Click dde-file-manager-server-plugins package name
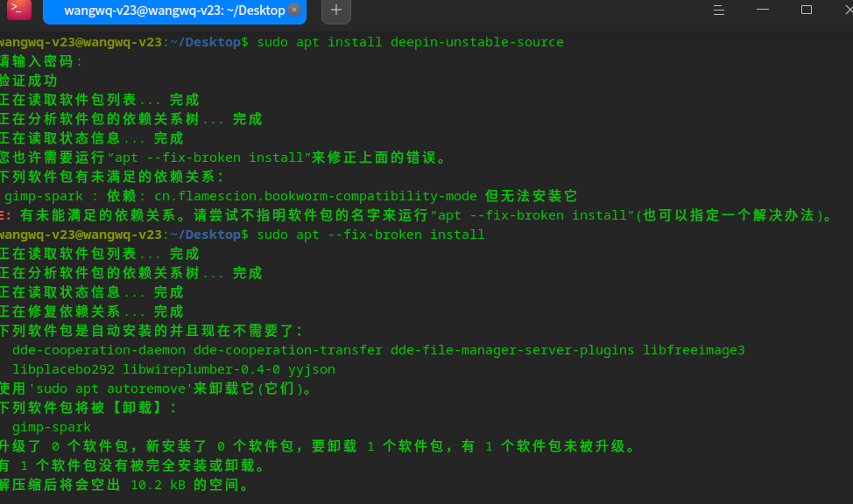The height and width of the screenshot is (504, 853). click(x=512, y=350)
